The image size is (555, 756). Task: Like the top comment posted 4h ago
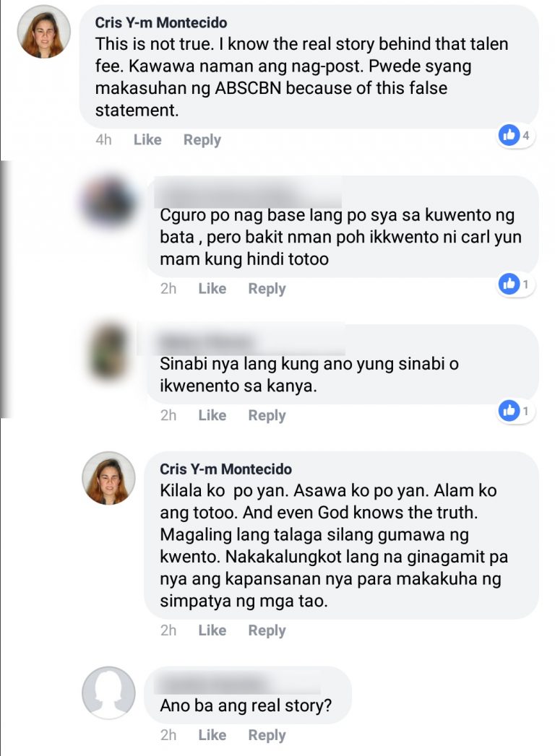(147, 140)
